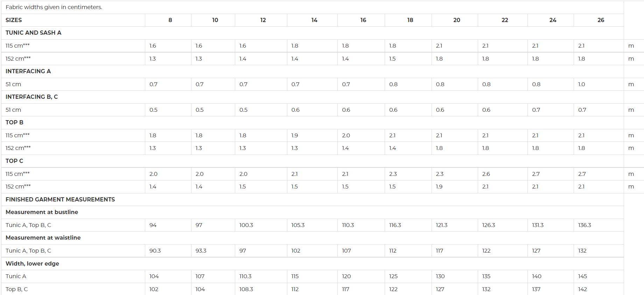Select the size 26 column header
Viewport: 644px width, 295px height.
click(601, 20)
